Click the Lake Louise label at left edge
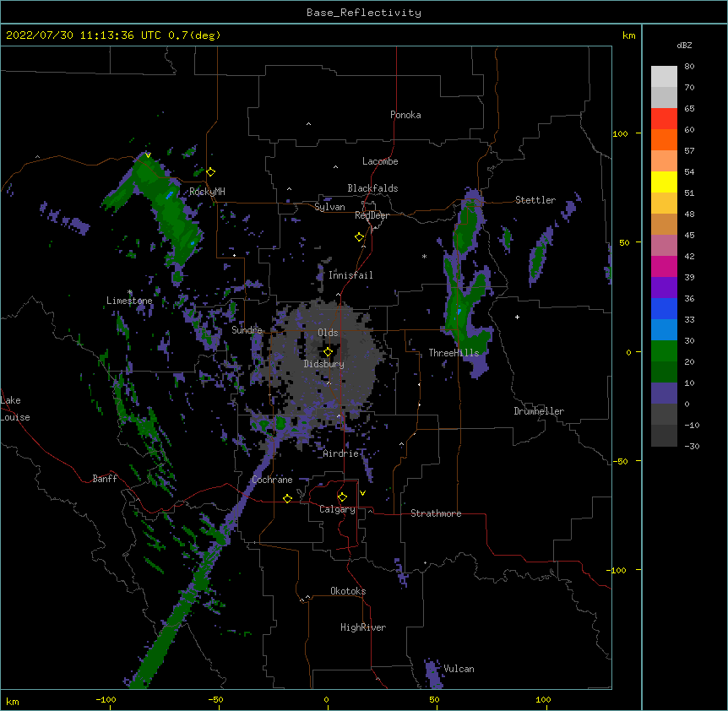The width and height of the screenshot is (728, 711). point(15,409)
